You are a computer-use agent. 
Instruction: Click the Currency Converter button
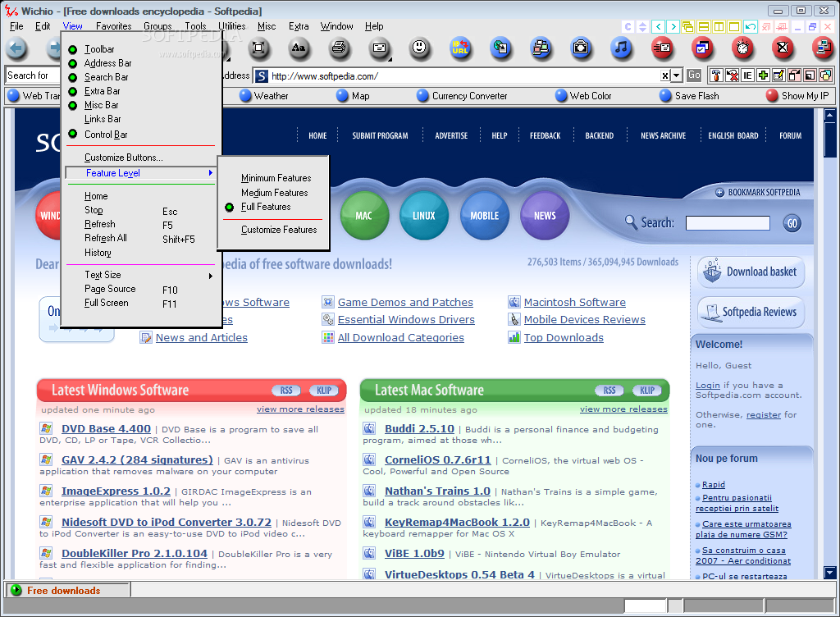[x=463, y=96]
